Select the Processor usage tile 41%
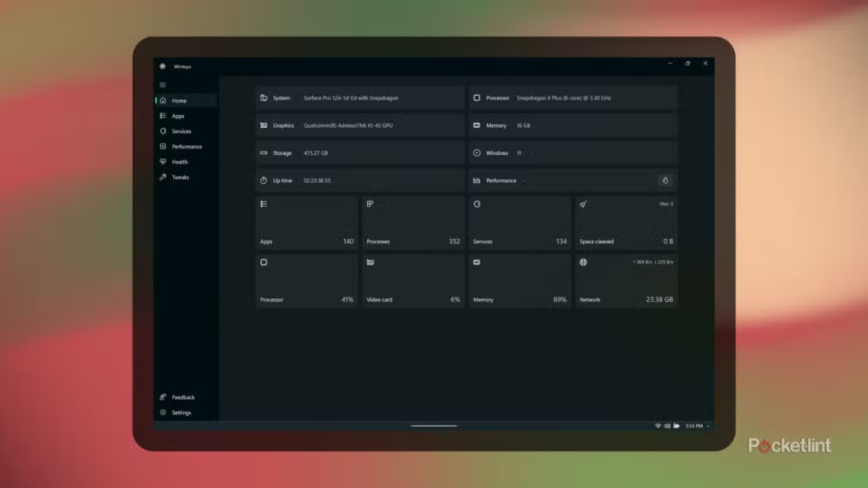Image resolution: width=868 pixels, height=488 pixels. click(306, 281)
